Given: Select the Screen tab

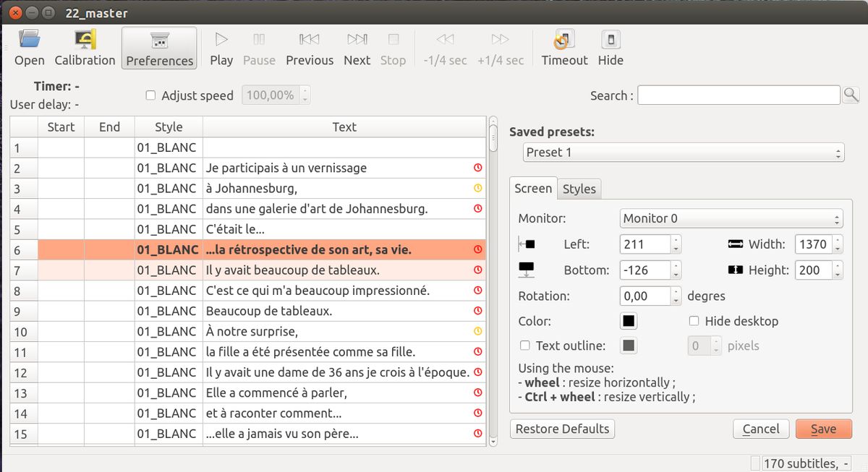Looking at the screenshot, I should (x=533, y=189).
